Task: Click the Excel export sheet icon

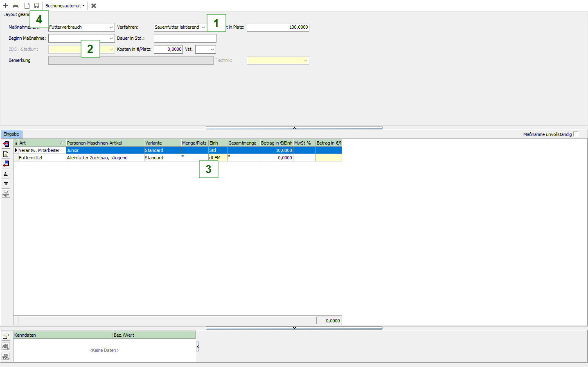Action: [6, 154]
